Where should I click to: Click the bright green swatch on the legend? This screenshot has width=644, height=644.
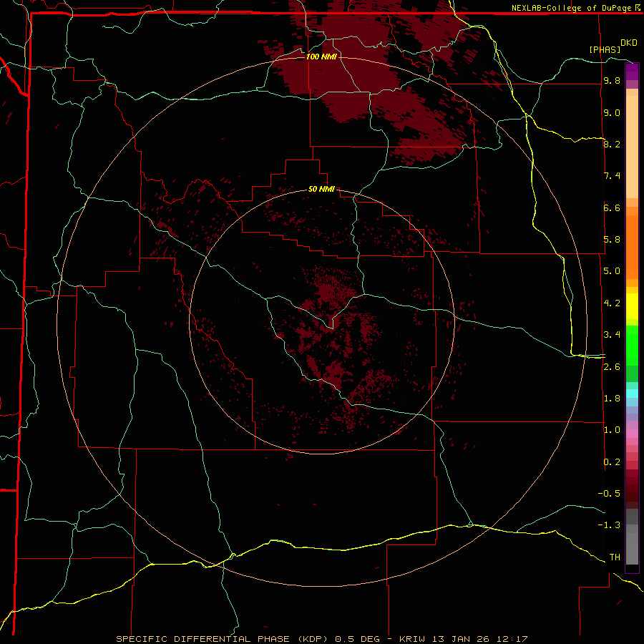(x=632, y=346)
